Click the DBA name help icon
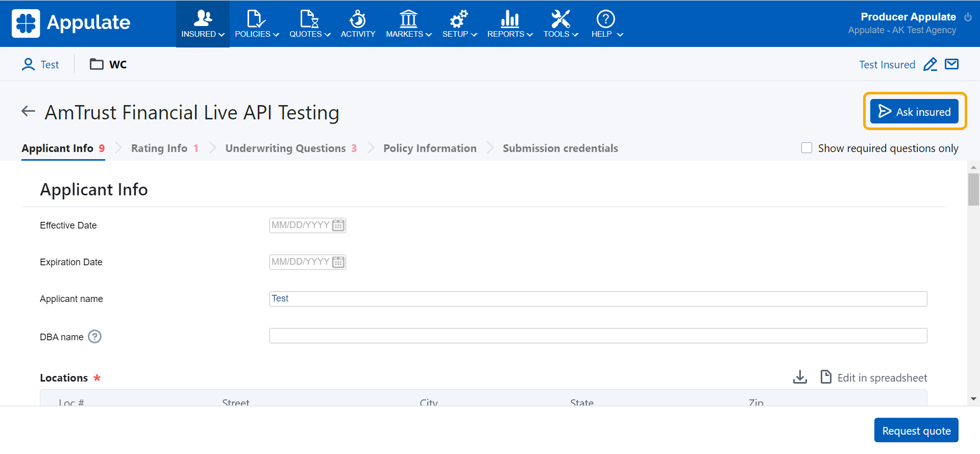Viewport: 980px width, 454px height. coord(95,337)
